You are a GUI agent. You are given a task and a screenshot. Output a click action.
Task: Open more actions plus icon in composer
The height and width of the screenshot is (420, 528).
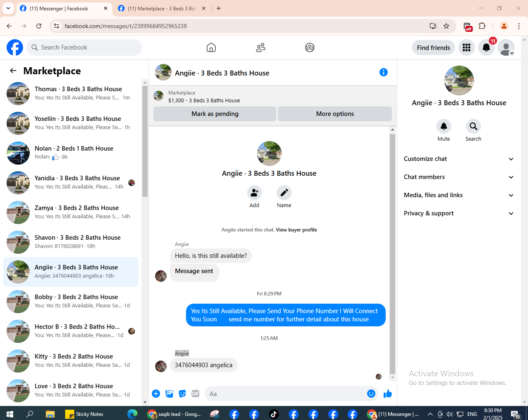(156, 394)
